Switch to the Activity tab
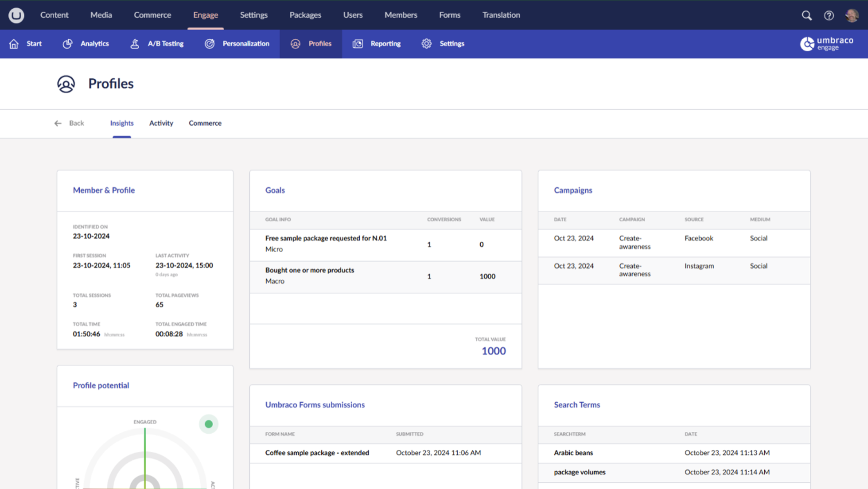The width and height of the screenshot is (868, 489). tap(161, 123)
